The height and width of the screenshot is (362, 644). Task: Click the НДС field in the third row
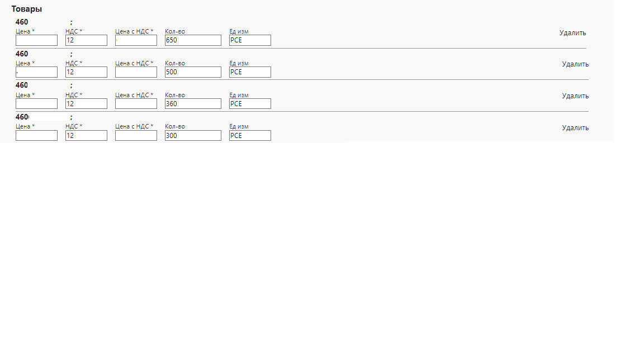click(86, 104)
